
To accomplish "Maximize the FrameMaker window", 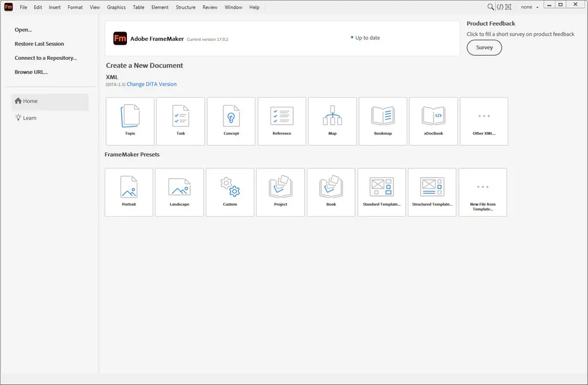I will [560, 5].
